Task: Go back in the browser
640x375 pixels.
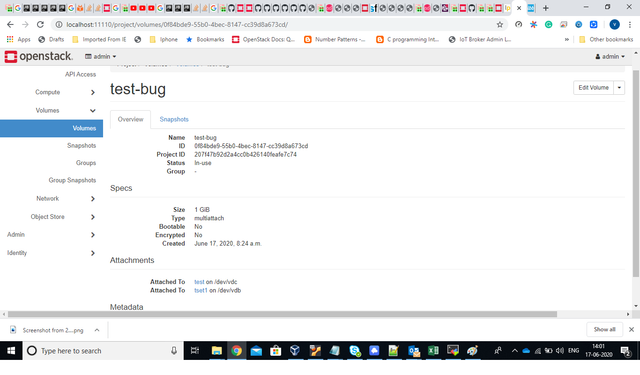Action: click(x=10, y=24)
